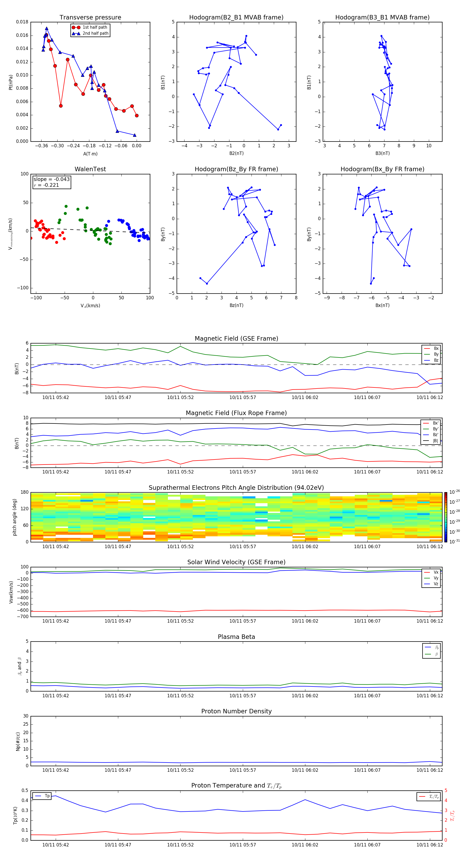The width and height of the screenshot is (473, 868).
Task: Click the '10/11 05:42' tick under GSE Magnetic Field
Action: (55, 398)
